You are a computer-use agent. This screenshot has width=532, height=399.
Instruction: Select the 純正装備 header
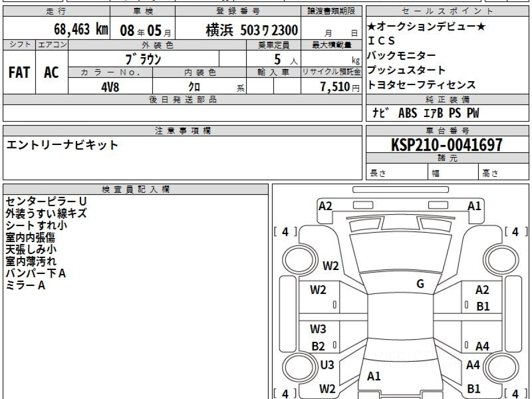pos(448,99)
